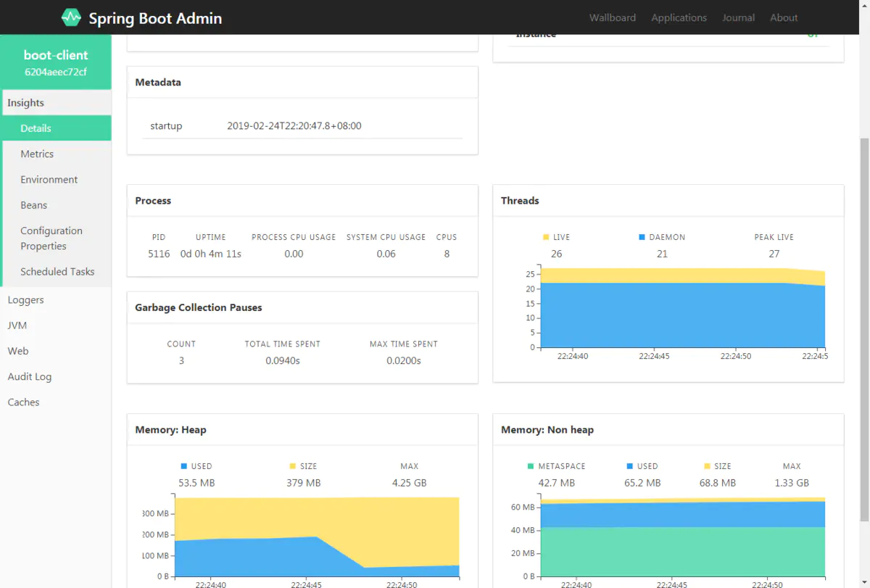Screen dimensions: 870x588
Task: Click the Memory: Heap area chart
Action: [x=317, y=537]
